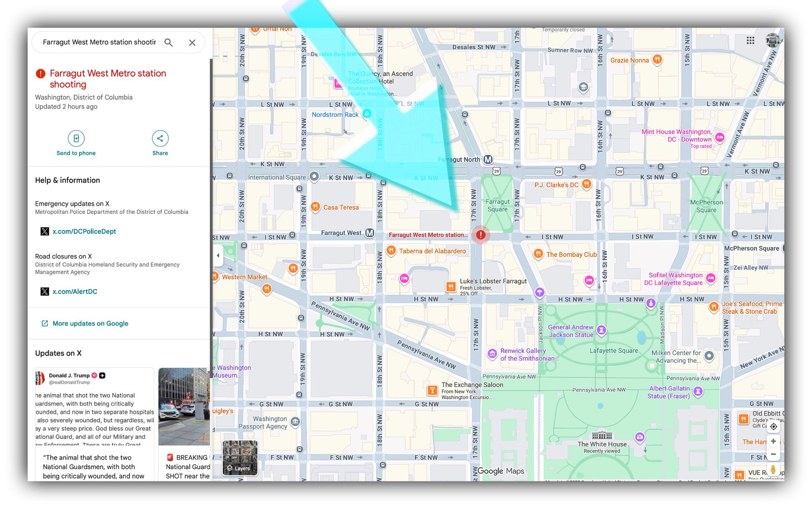Click More updates on Google
The width and height of the screenshot is (812, 509).
point(90,324)
